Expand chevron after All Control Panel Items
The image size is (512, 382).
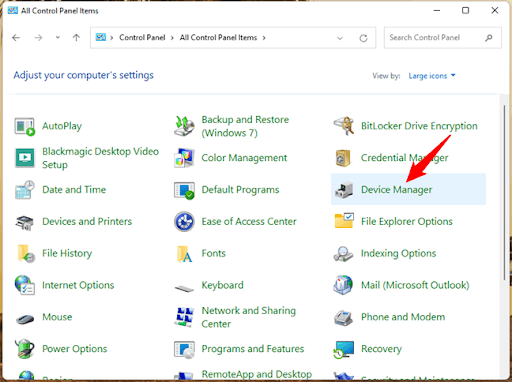tap(264, 38)
